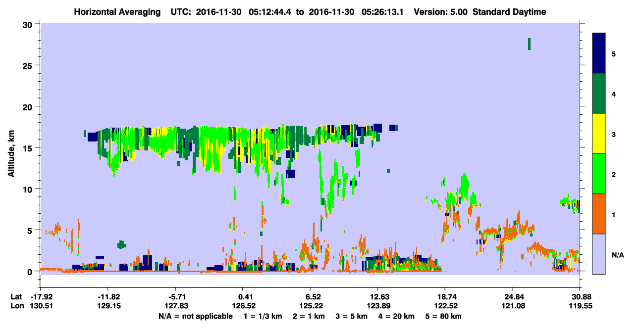Image resolution: width=644 pixels, height=330 pixels.
Task: Click the yellow level 3 colorbar segment
Action: [599, 134]
